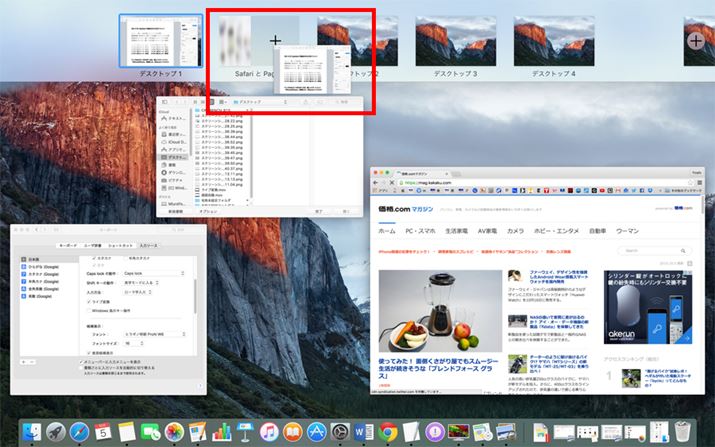
Task: Launch iTunes from the Dock
Action: click(269, 432)
